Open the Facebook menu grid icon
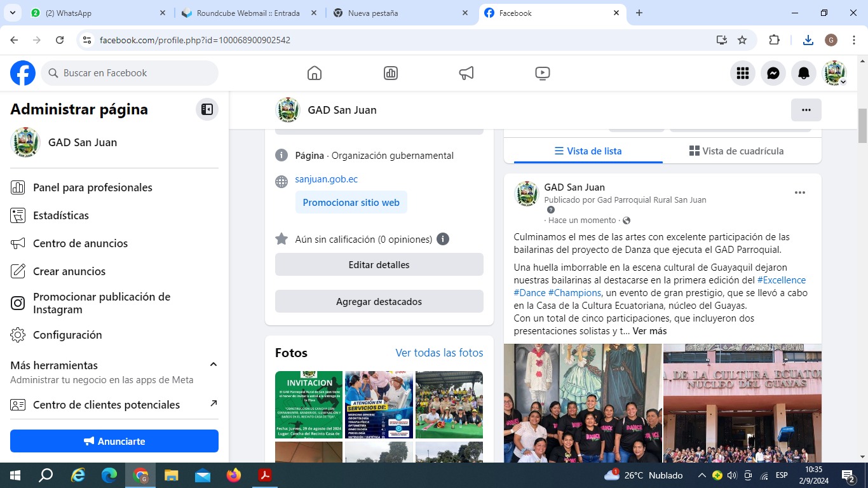The width and height of the screenshot is (868, 488). [x=743, y=73]
